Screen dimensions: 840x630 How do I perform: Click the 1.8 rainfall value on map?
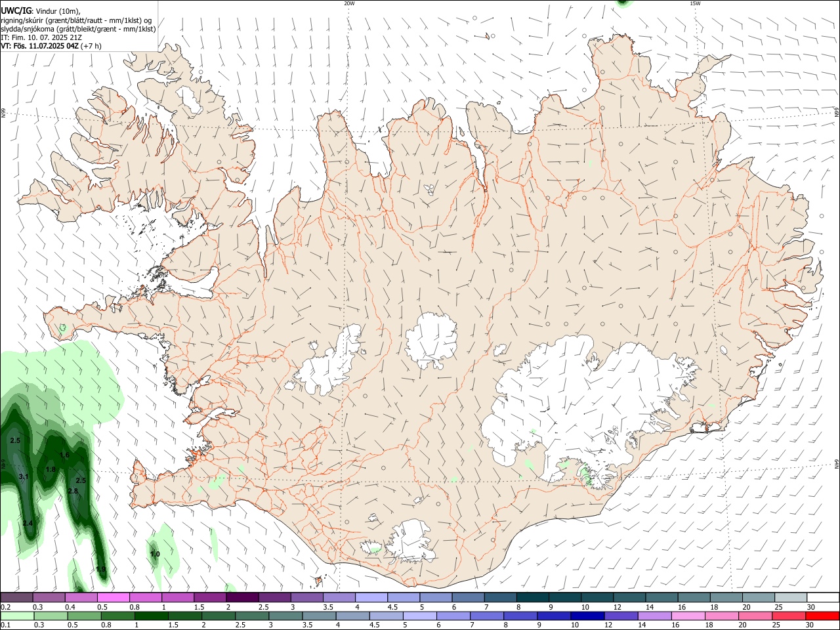click(x=51, y=469)
